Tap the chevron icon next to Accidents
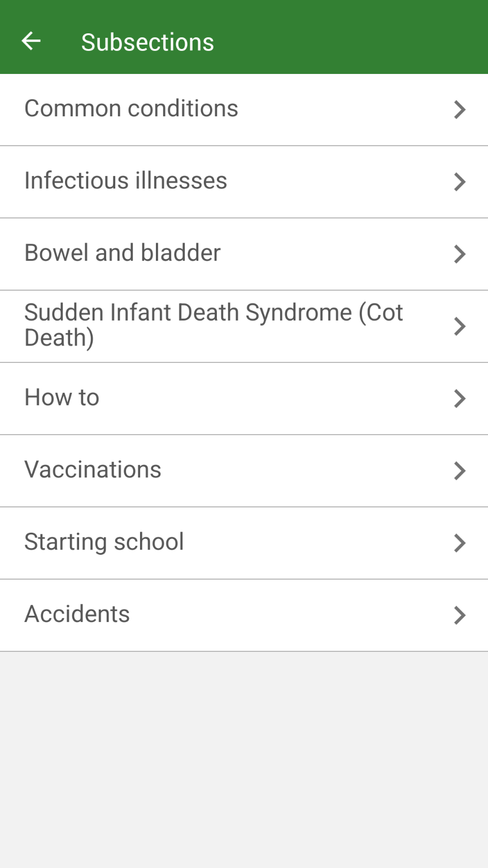The width and height of the screenshot is (488, 868). (460, 615)
